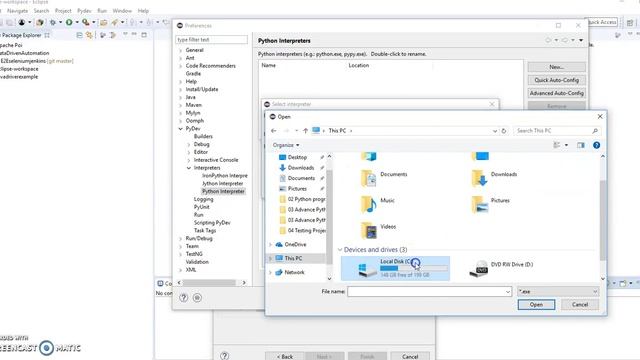Open the Pydev menu in Eclipse
Viewport: 640px width, 360px height.
pyautogui.click(x=84, y=11)
